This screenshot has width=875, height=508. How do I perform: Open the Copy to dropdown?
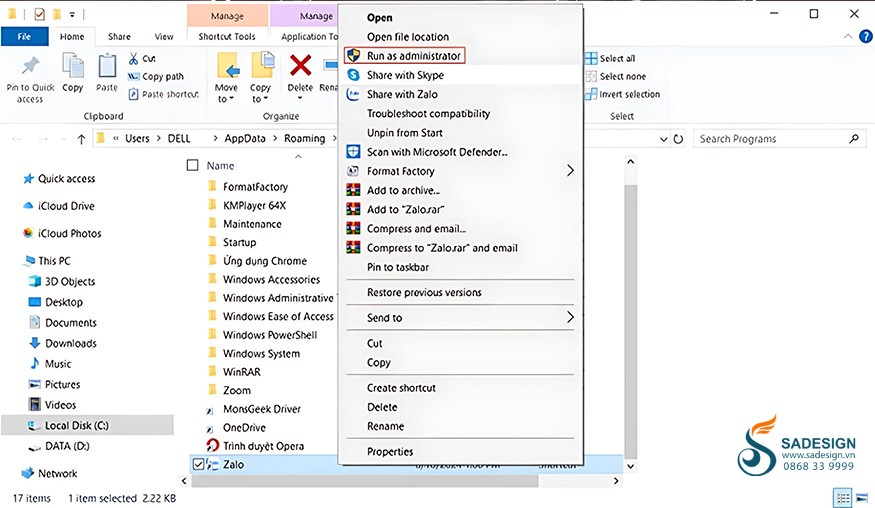[259, 94]
